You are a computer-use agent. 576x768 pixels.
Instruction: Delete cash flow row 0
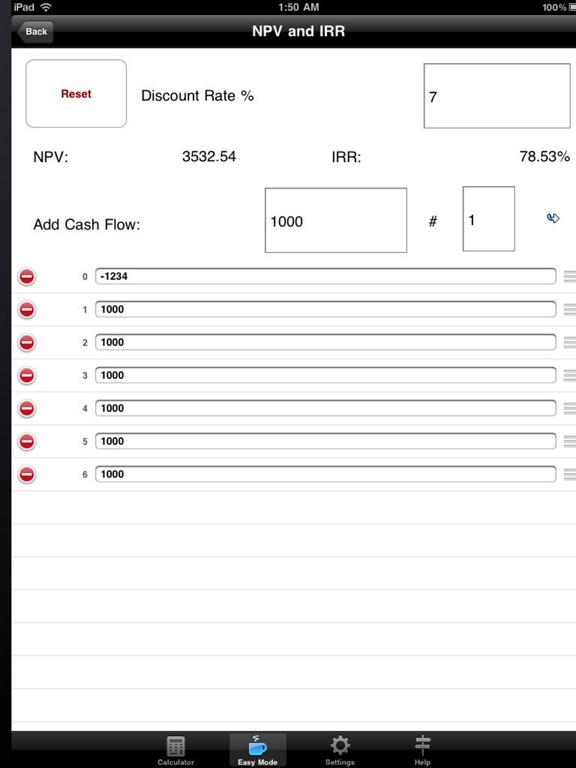click(27, 277)
